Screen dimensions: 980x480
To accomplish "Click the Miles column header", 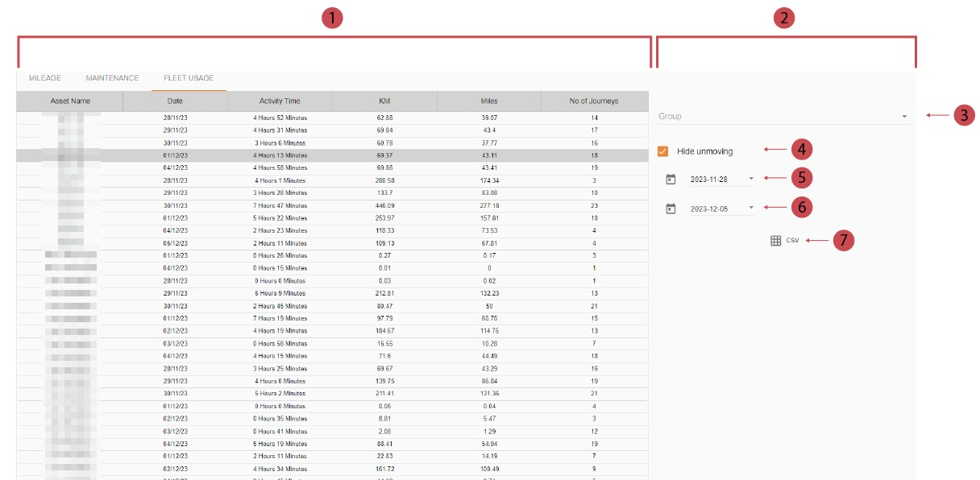I will pyautogui.click(x=489, y=101).
